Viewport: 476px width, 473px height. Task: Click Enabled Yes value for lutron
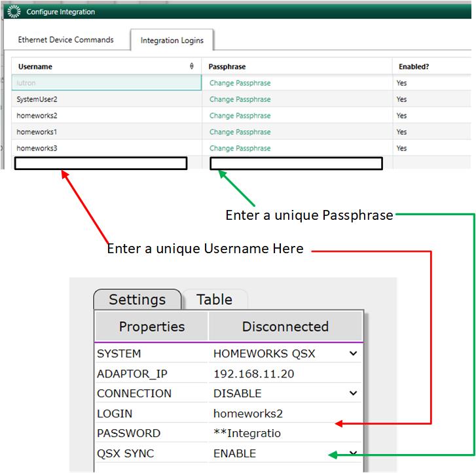click(401, 83)
